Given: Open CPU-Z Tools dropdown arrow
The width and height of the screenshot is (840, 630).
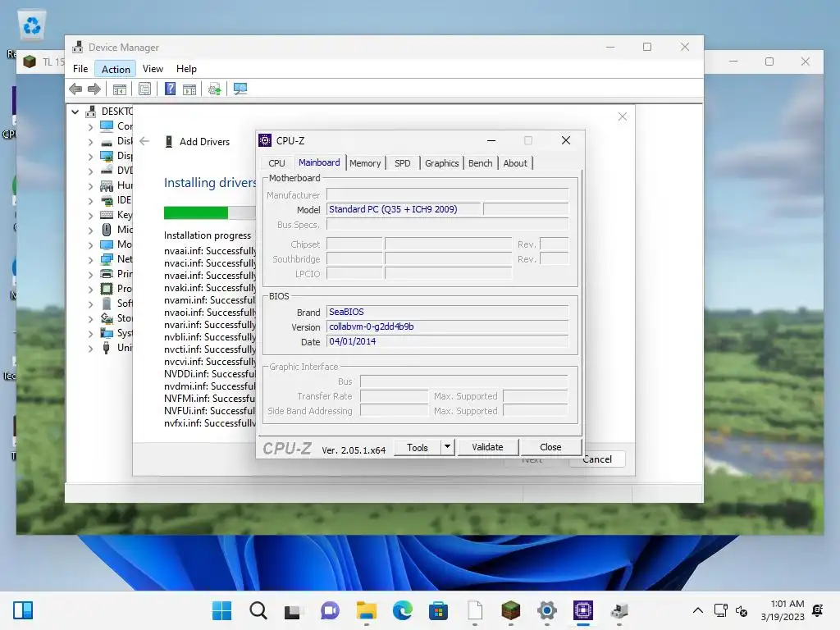Looking at the screenshot, I should (x=447, y=447).
